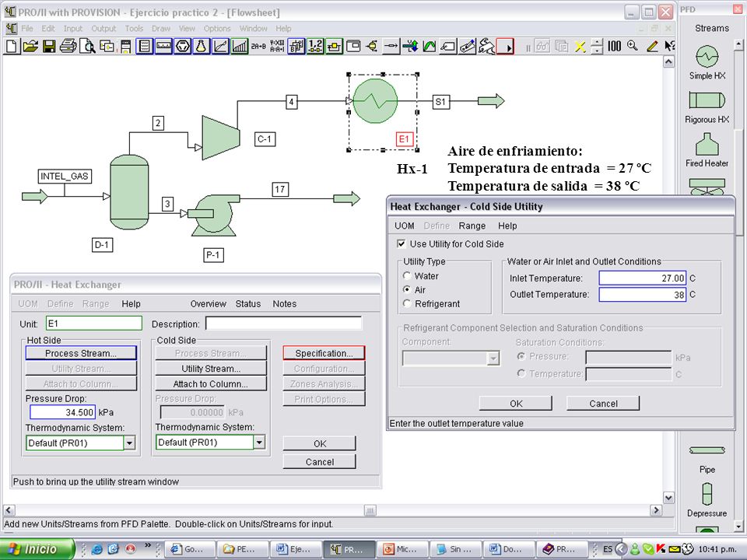Select flash drum D-1 vessel on flowsheet
The width and height of the screenshot is (747, 560).
[129, 192]
